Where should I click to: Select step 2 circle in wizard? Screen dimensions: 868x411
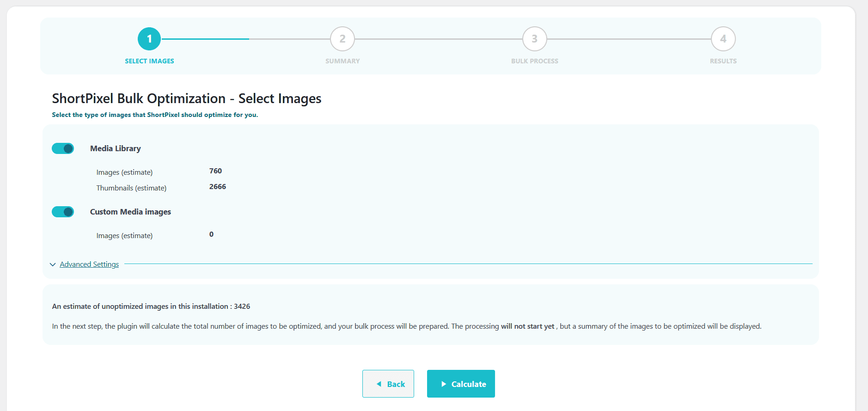(342, 39)
